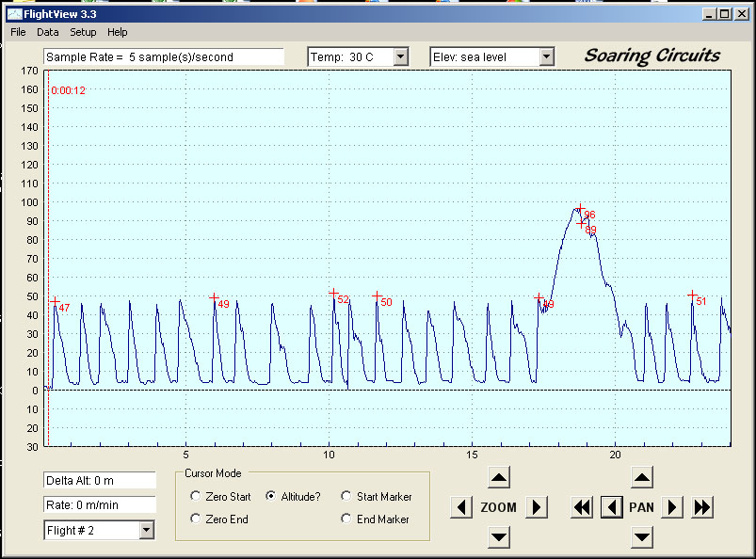Click the Sample Rate field

(x=164, y=56)
